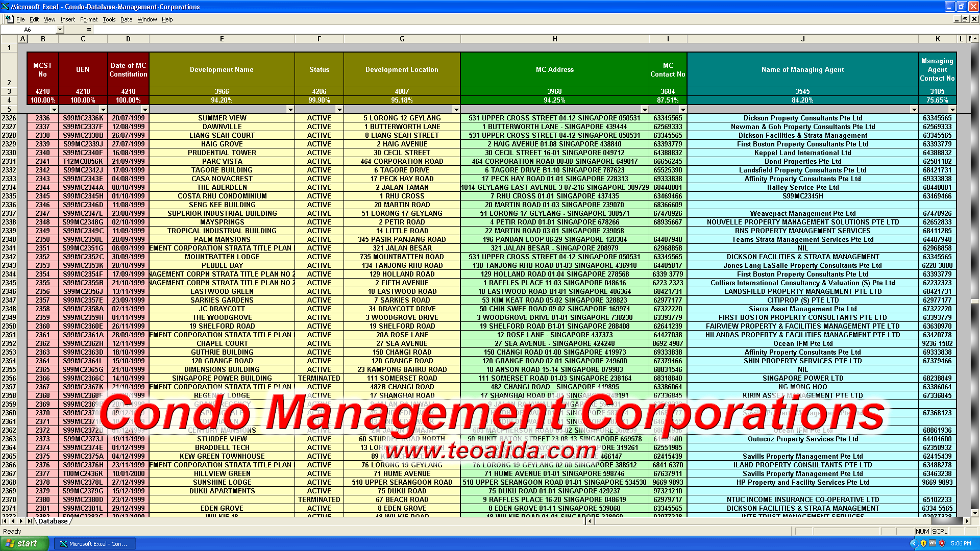
Task: Open Name of Managing Agent filter dropdown
Action: (914, 110)
